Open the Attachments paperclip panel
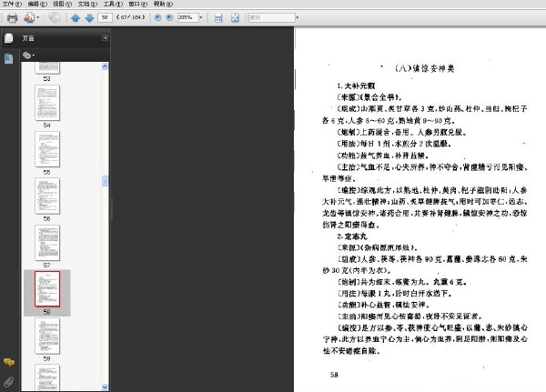This screenshot has width=546, height=392. pos(8,381)
